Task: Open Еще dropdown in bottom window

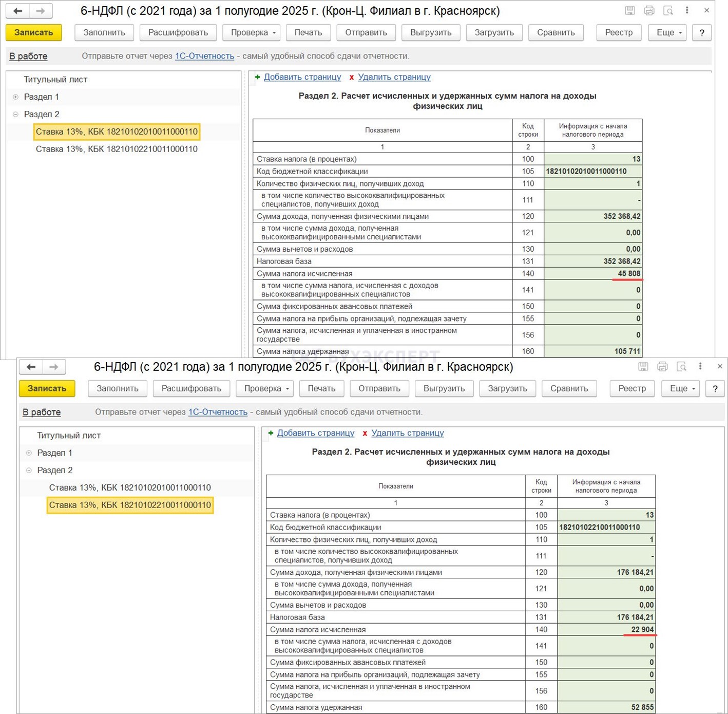Action: click(683, 388)
